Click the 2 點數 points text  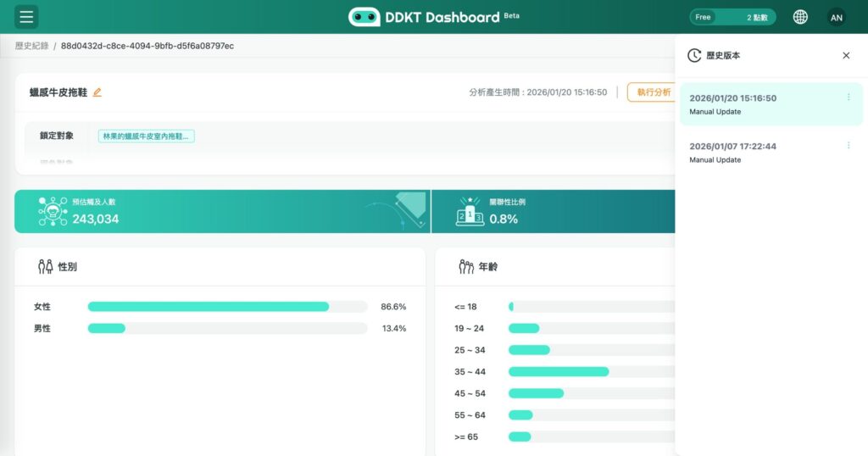[757, 18]
